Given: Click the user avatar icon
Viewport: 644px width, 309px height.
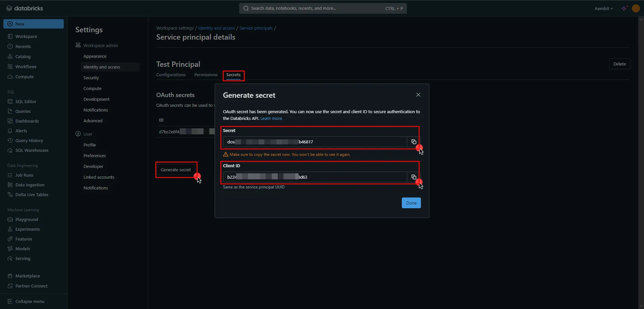Looking at the screenshot, I should (x=636, y=8).
